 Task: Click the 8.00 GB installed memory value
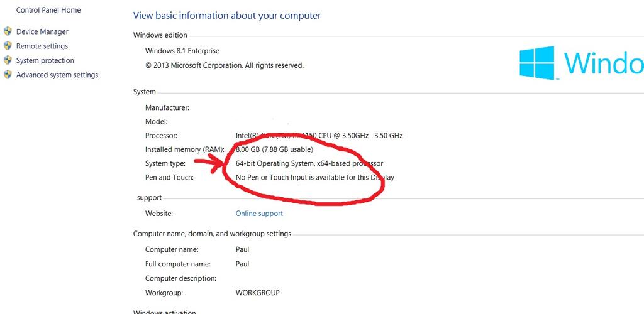pos(274,149)
